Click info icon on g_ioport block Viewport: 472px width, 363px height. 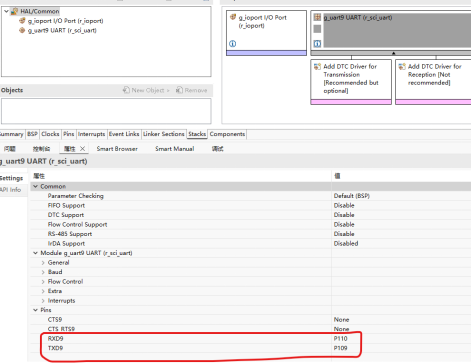point(233,44)
